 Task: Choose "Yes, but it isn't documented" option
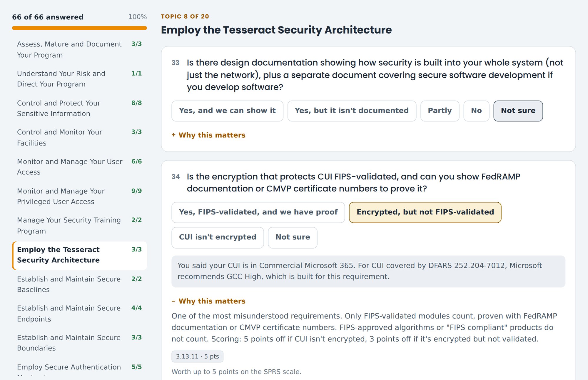(x=352, y=111)
